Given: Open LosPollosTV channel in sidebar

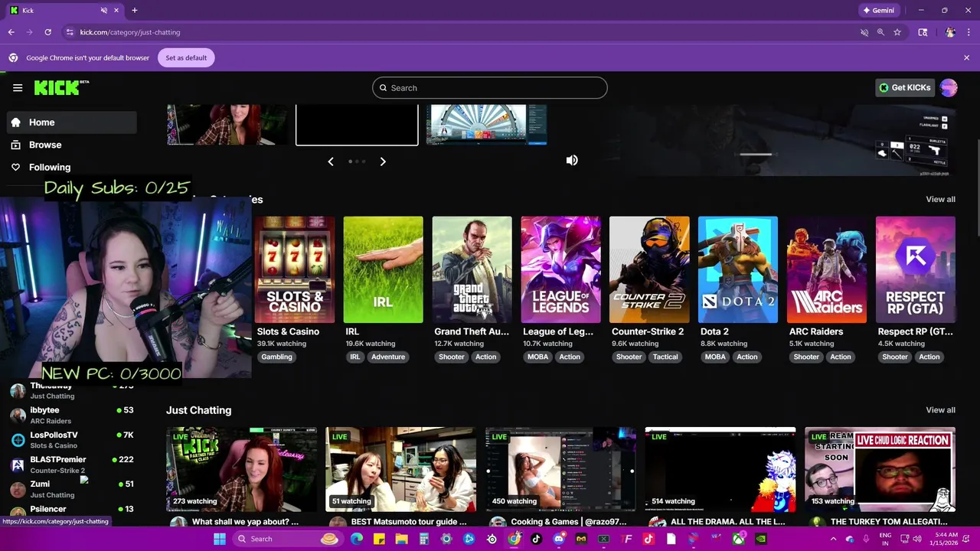Looking at the screenshot, I should (72, 439).
